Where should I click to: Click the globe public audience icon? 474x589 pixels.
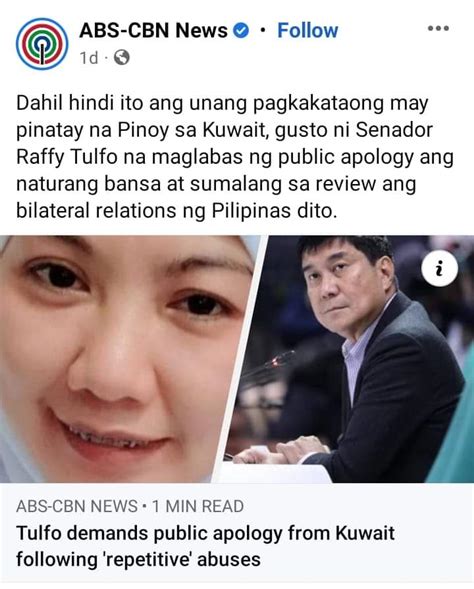click(x=121, y=57)
